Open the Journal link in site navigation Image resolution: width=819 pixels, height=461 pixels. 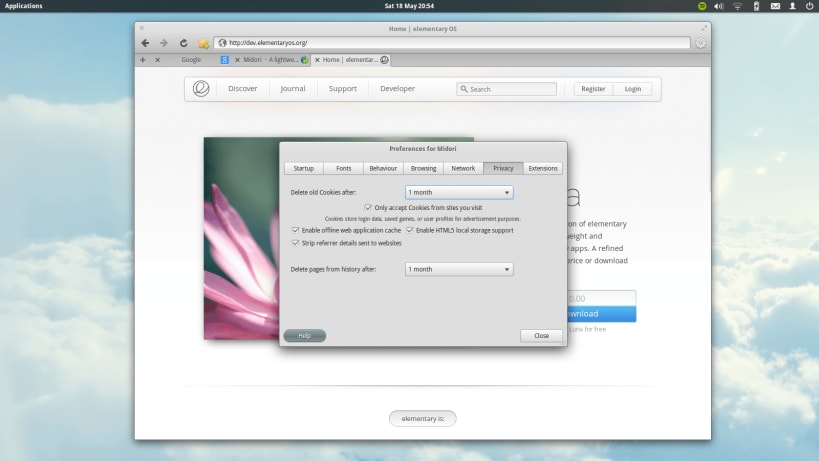point(292,89)
